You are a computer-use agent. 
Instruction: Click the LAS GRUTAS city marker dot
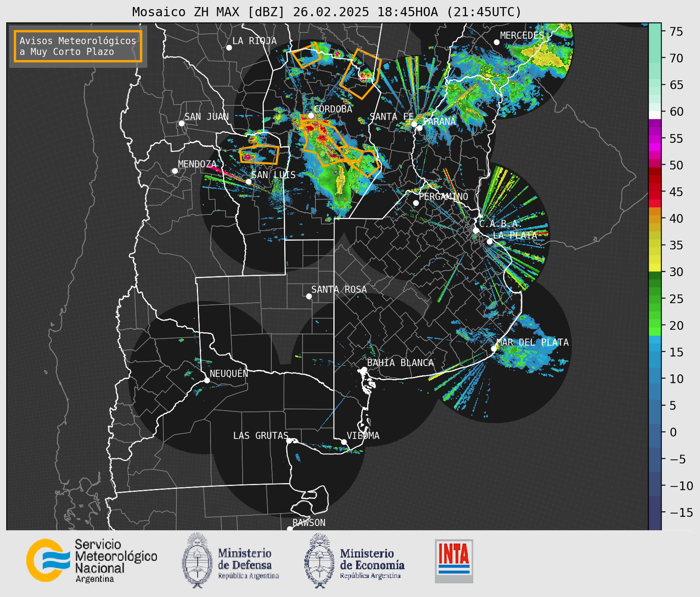tap(289, 440)
